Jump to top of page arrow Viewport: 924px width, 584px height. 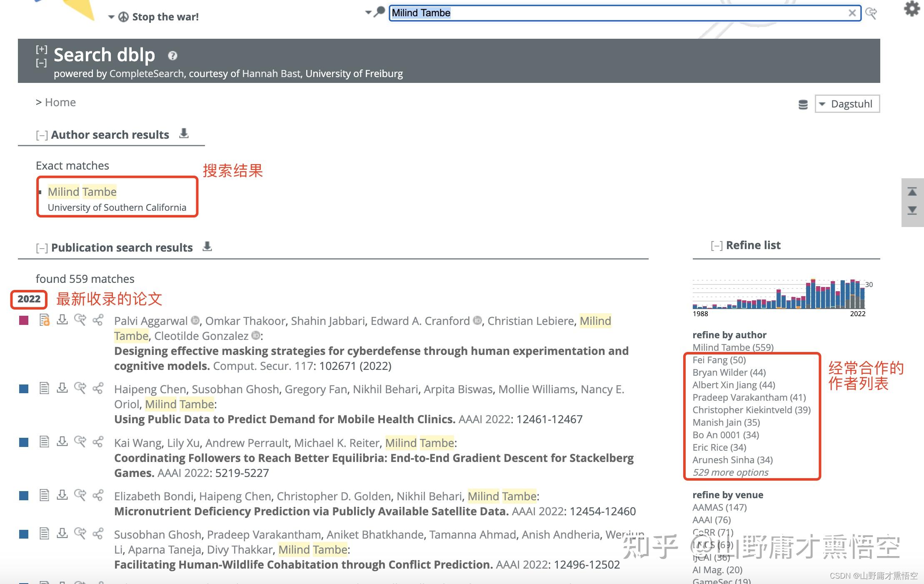(x=912, y=192)
